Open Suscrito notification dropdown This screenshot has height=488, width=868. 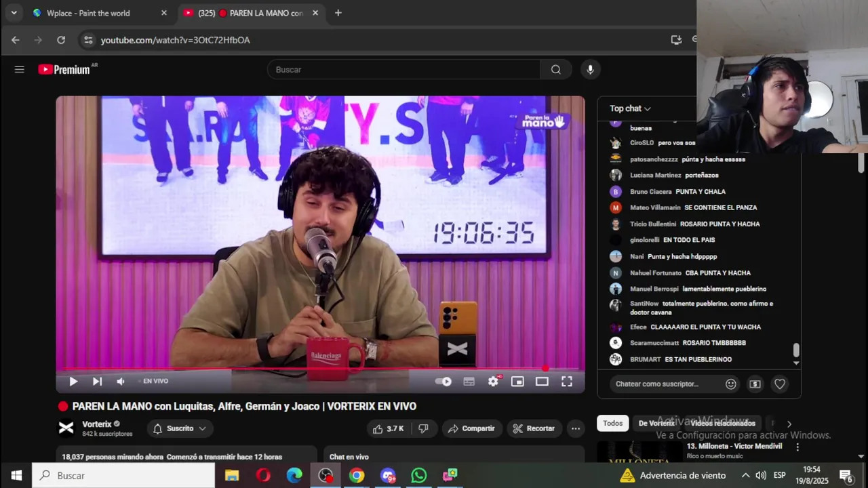[x=180, y=428]
